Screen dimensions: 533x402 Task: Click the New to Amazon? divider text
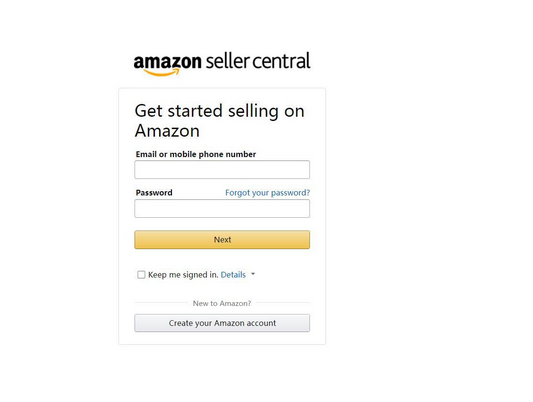pos(222,303)
